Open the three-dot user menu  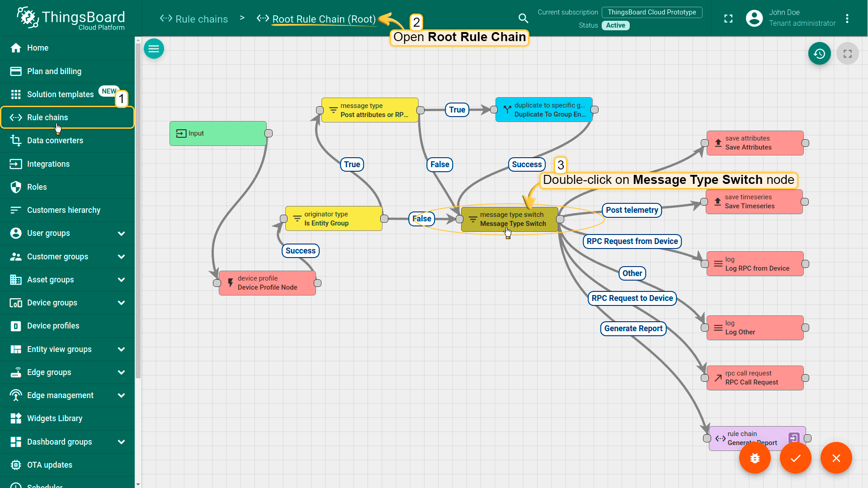click(x=847, y=19)
